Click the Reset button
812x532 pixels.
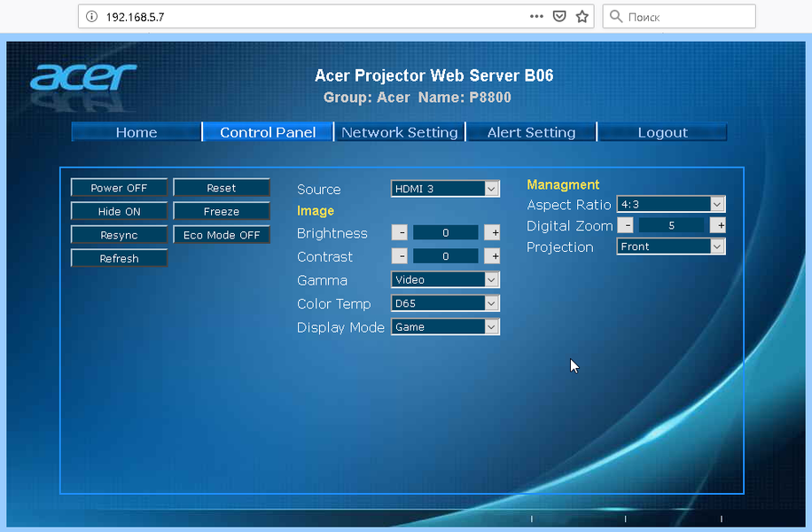[x=222, y=187]
